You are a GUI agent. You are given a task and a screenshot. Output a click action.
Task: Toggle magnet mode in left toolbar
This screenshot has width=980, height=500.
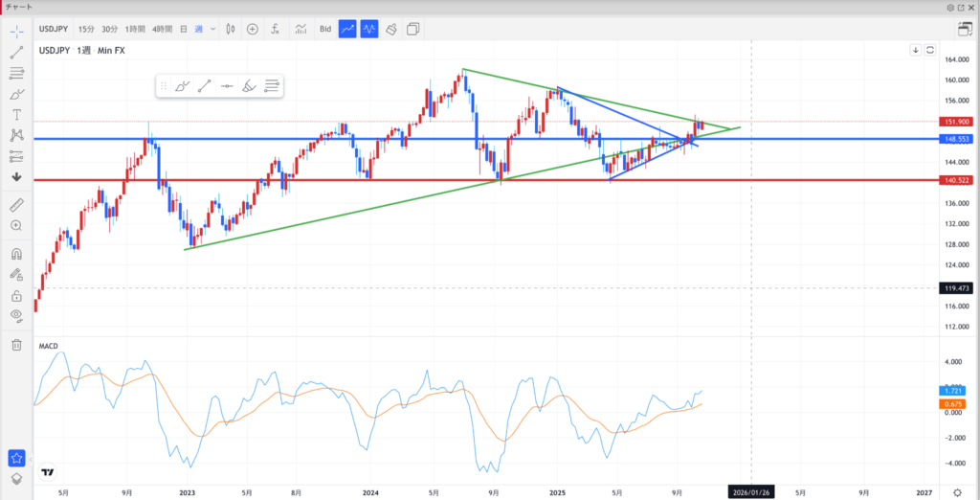click(x=16, y=255)
